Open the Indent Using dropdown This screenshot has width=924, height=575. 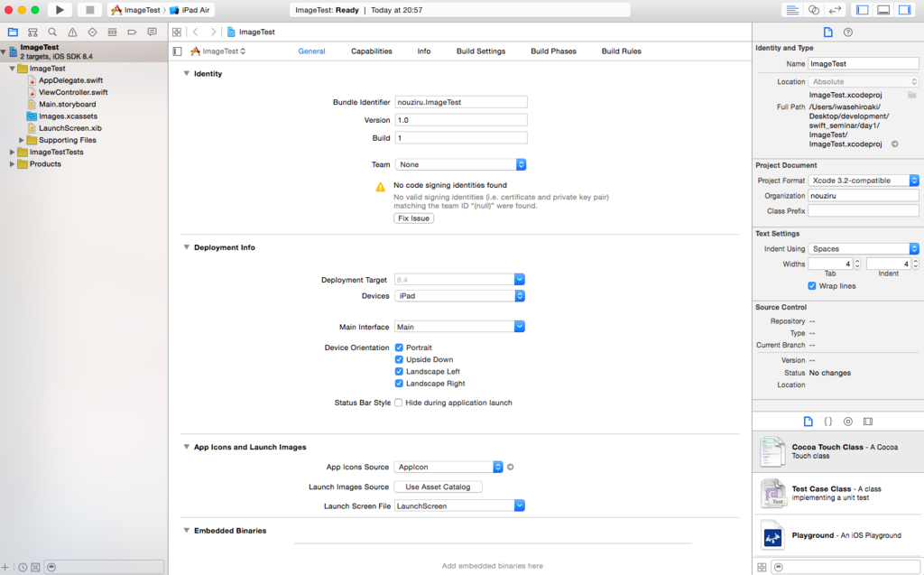pos(864,249)
